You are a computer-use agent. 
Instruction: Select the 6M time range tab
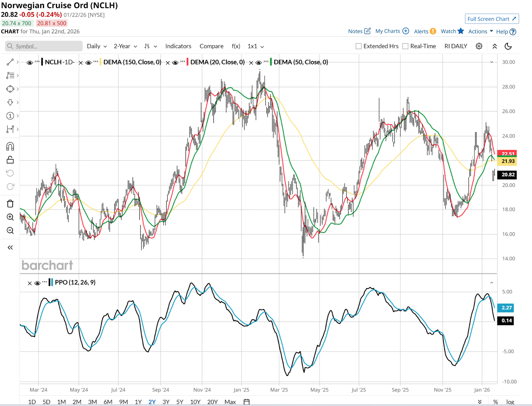point(108,402)
